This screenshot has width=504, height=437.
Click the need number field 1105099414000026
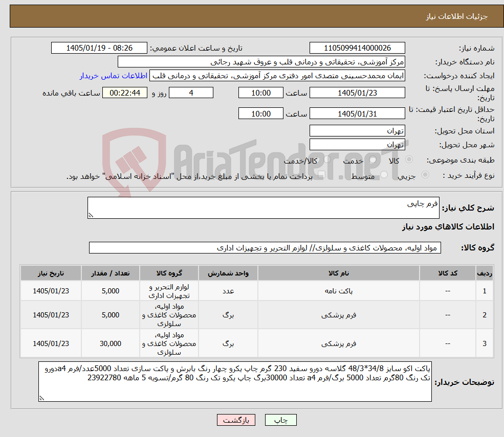click(x=357, y=48)
